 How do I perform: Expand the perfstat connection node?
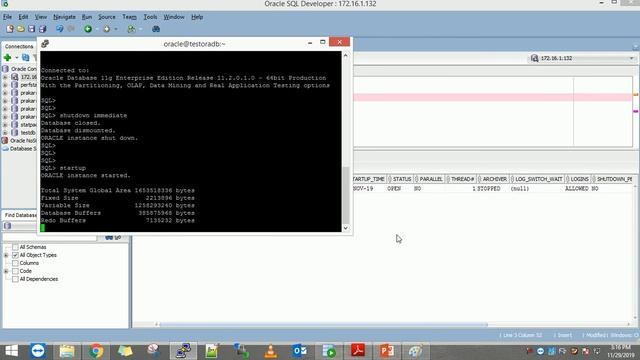pos(5,85)
